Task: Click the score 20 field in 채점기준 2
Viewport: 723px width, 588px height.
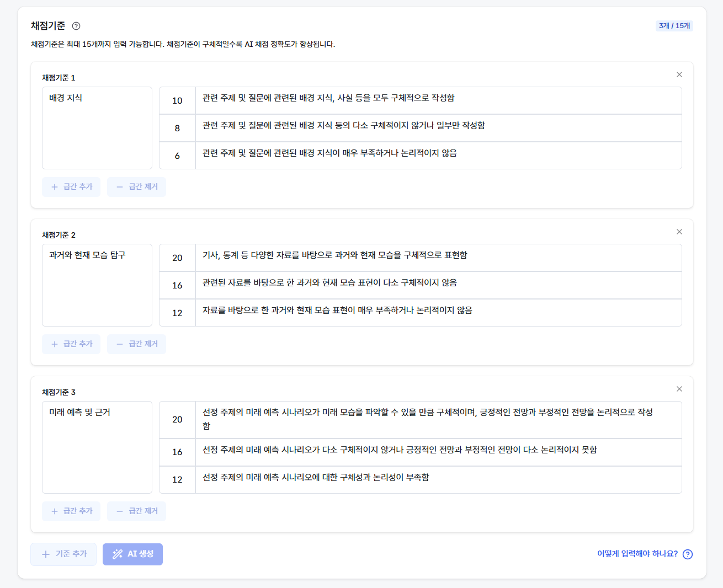Action: (177, 258)
